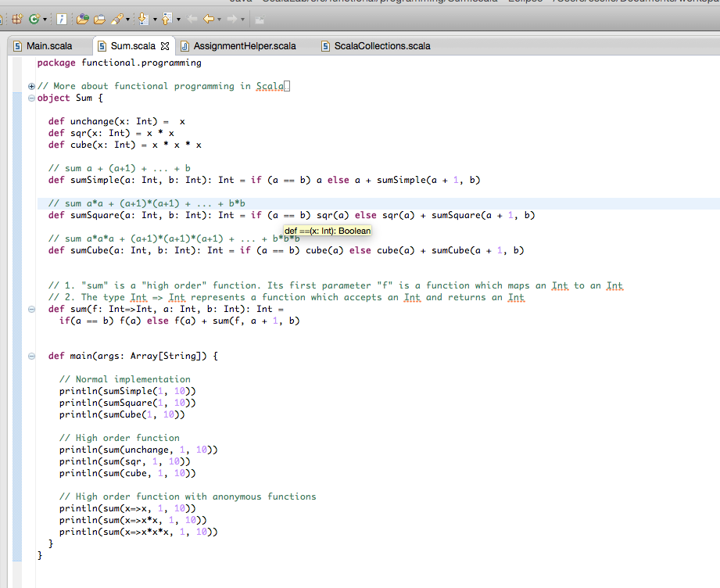720x588 pixels.
Task: Close the Sum.scala tab
Action: point(165,46)
